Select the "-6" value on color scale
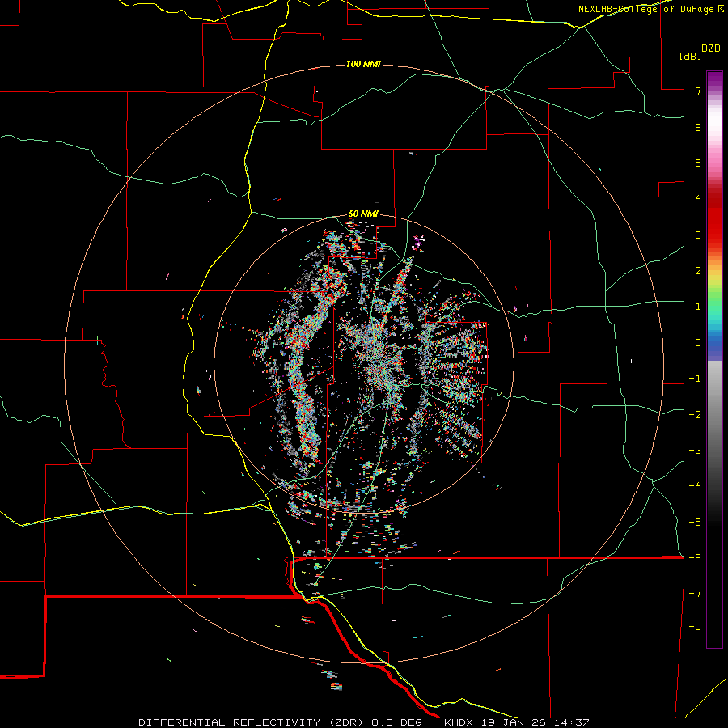Screen dimensions: 728x728 [695, 558]
